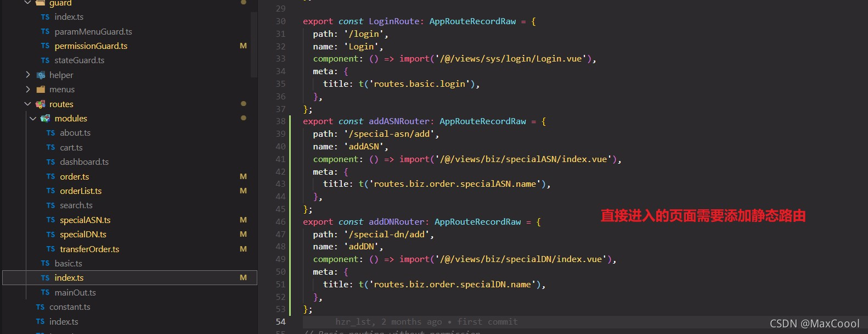Click the M status badge of specialDN.ts

tap(243, 234)
